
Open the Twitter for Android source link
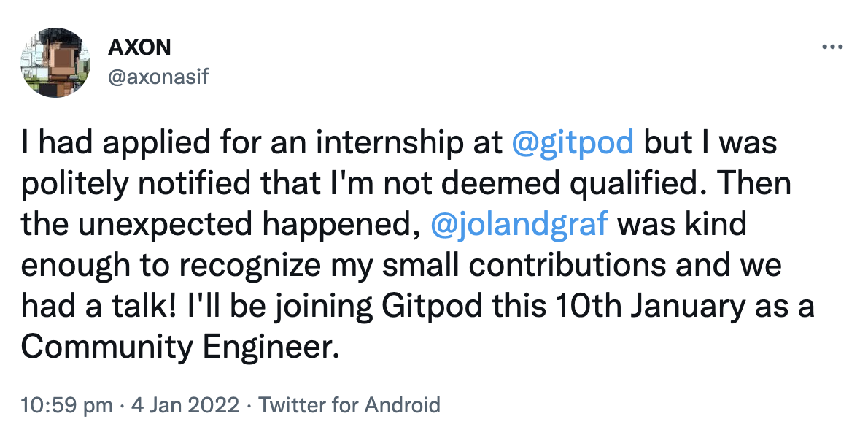(349, 405)
